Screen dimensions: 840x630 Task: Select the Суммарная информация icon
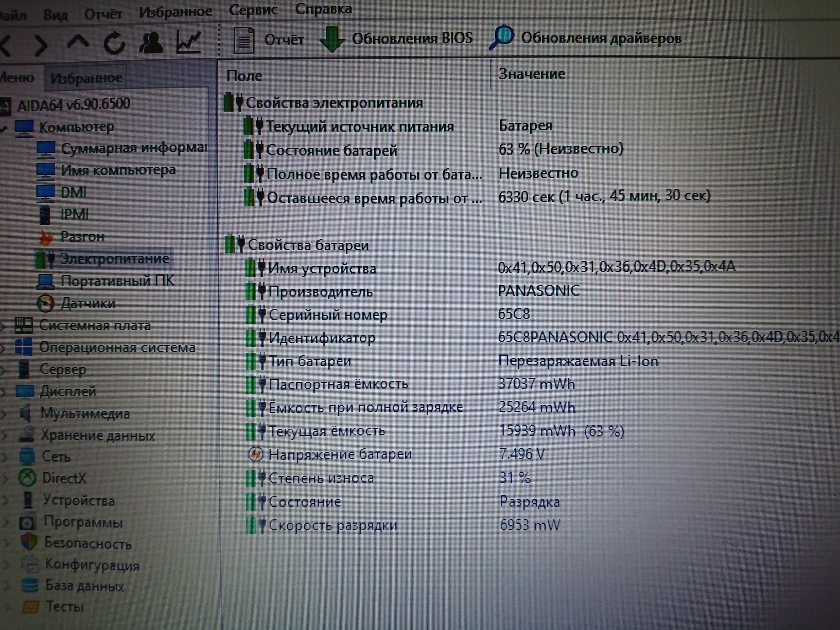coord(46,149)
